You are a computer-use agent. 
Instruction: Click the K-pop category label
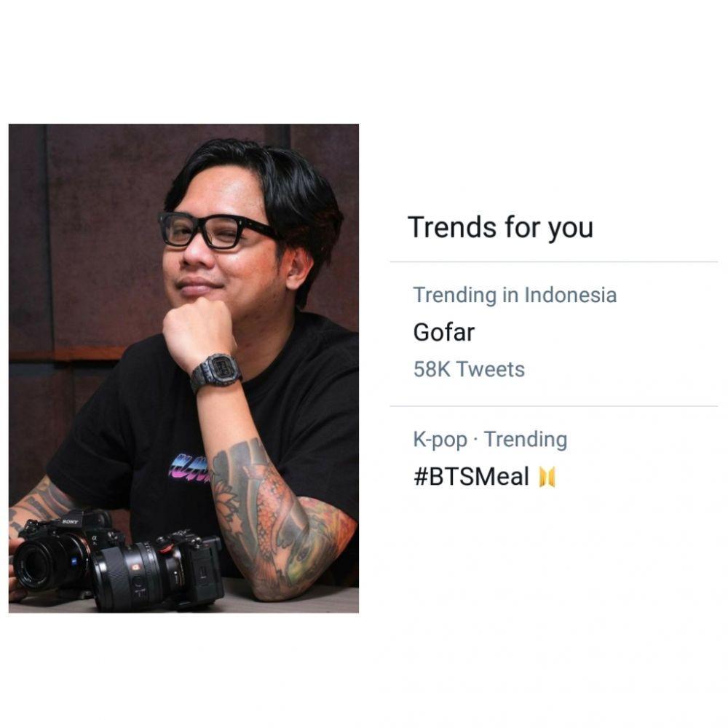(x=440, y=440)
